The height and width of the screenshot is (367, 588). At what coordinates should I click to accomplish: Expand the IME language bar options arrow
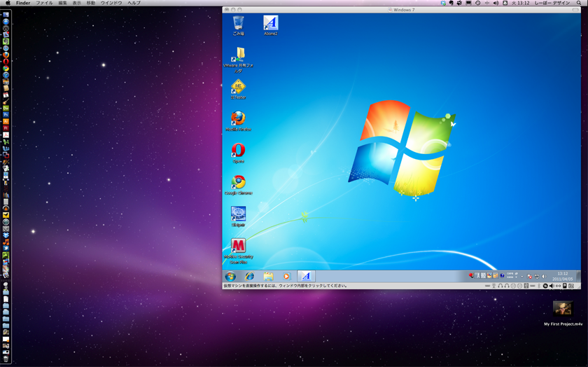tap(516, 277)
